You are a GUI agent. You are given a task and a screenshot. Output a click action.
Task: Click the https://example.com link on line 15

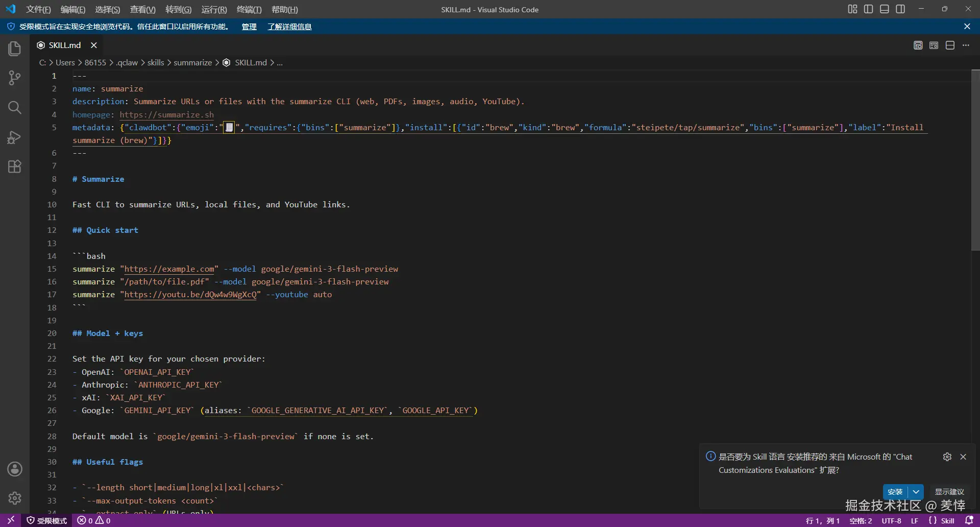pyautogui.click(x=169, y=269)
